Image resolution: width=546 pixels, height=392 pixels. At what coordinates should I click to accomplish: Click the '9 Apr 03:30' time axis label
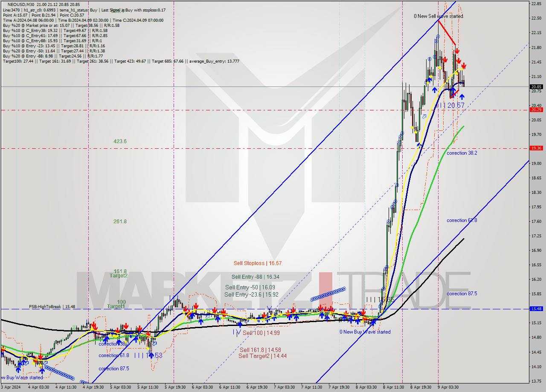(447, 387)
